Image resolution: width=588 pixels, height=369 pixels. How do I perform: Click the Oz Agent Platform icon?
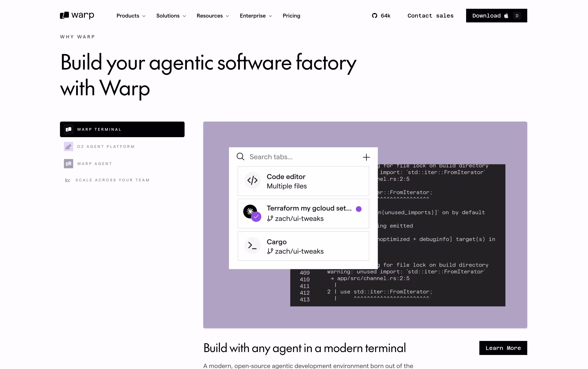tap(69, 147)
